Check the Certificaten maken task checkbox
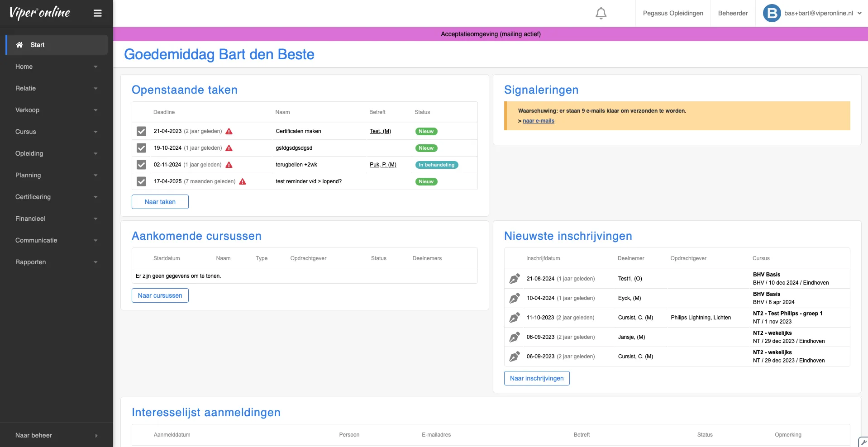This screenshot has width=868, height=447. point(141,131)
